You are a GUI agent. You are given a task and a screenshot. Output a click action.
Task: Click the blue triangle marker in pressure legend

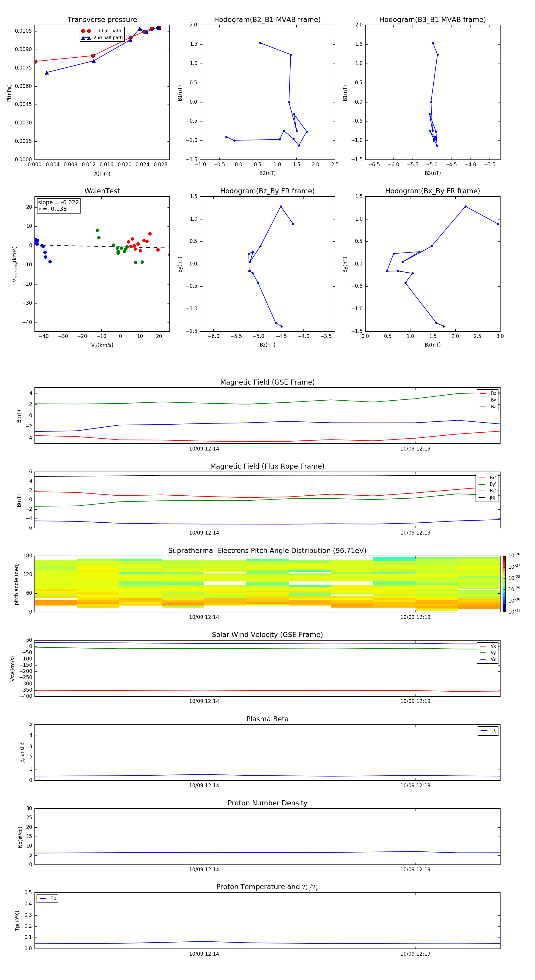[86, 38]
